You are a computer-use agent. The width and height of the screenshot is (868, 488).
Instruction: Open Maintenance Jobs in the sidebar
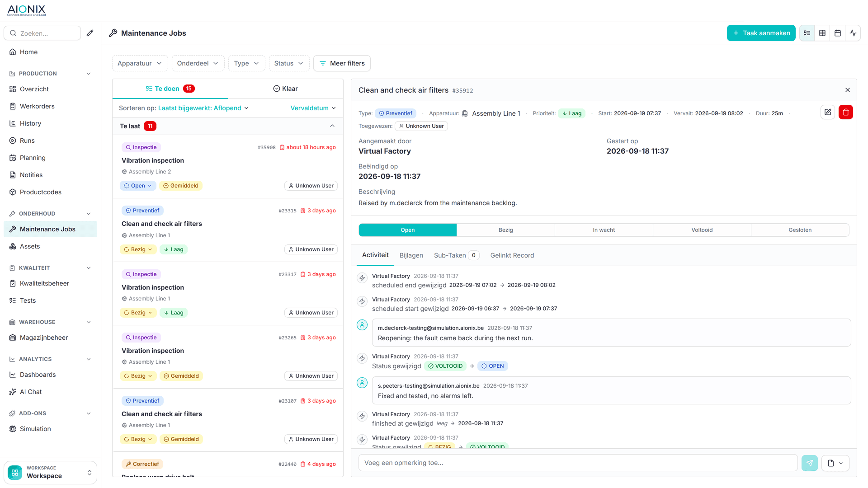pyautogui.click(x=50, y=229)
